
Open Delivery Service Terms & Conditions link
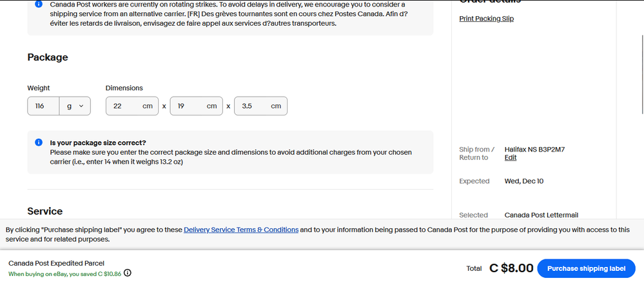[241, 230]
